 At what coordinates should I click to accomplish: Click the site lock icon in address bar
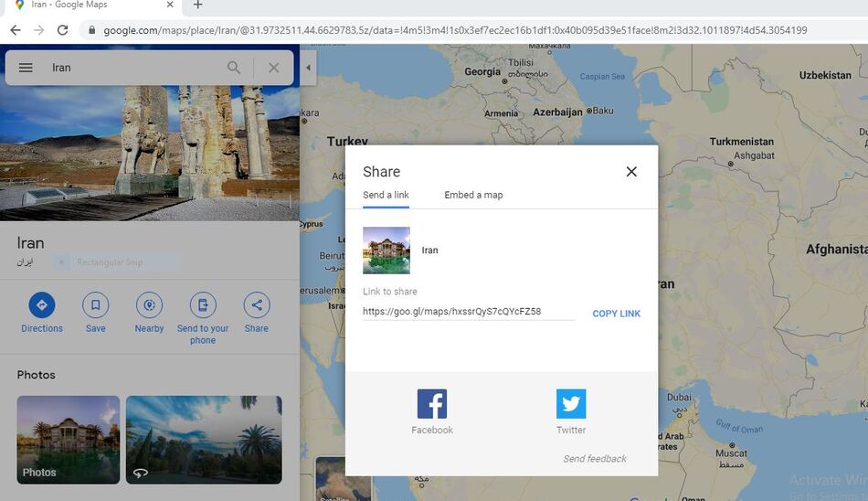(92, 30)
